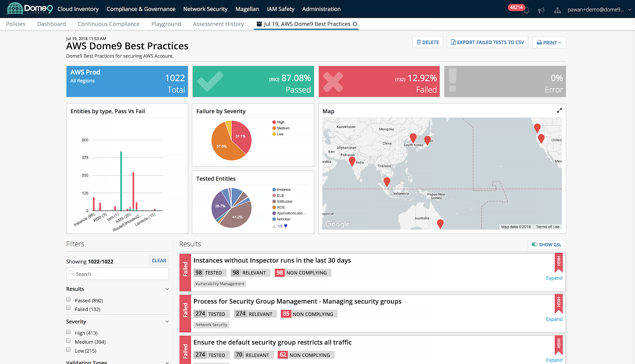This screenshot has width=635, height=364.
Task: Switch to Policies tab
Action: (x=15, y=24)
